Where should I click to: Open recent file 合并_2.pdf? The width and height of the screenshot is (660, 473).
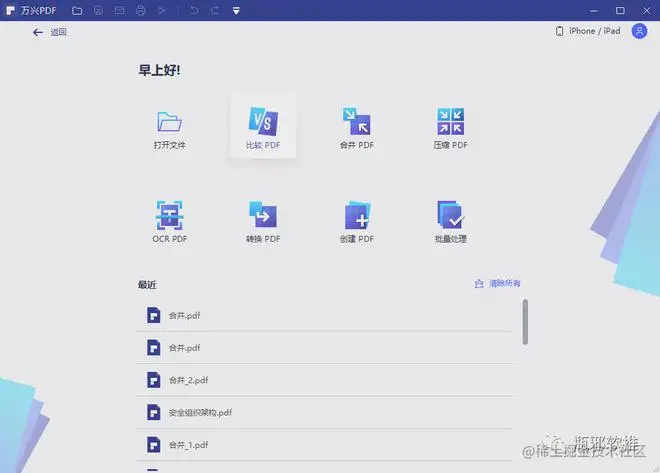tap(324, 380)
